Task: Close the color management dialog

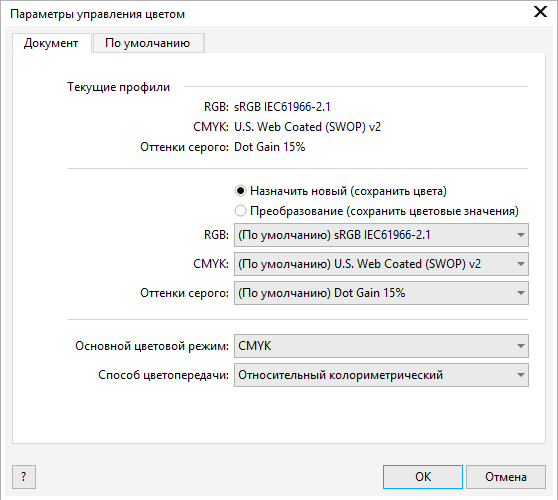Action: point(540,12)
